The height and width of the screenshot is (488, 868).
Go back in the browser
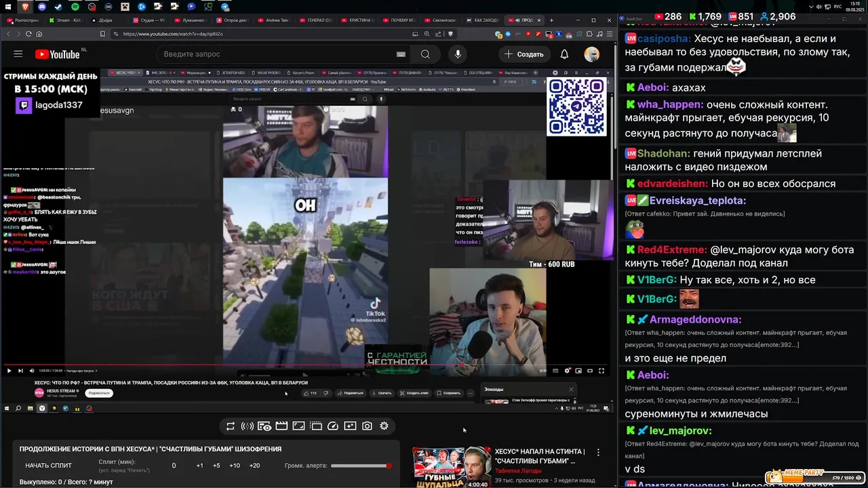(9, 34)
